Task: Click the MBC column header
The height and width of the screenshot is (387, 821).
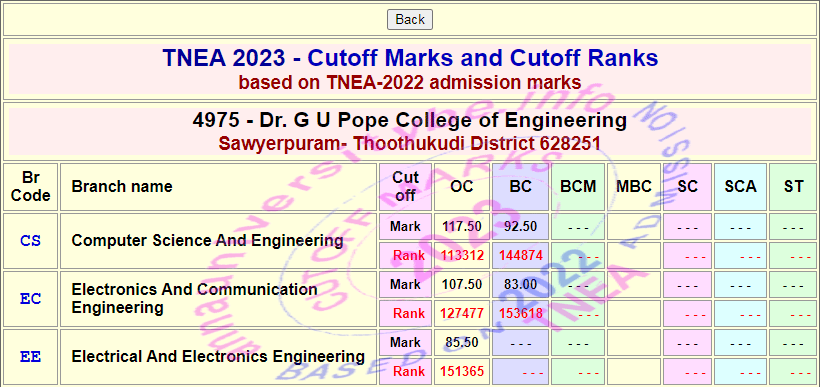Action: 634,186
